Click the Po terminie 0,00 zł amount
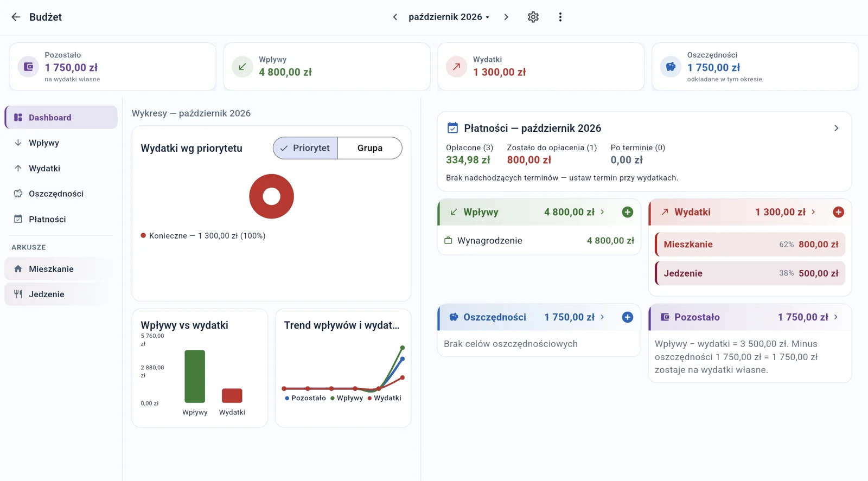The width and height of the screenshot is (868, 481). point(627,160)
